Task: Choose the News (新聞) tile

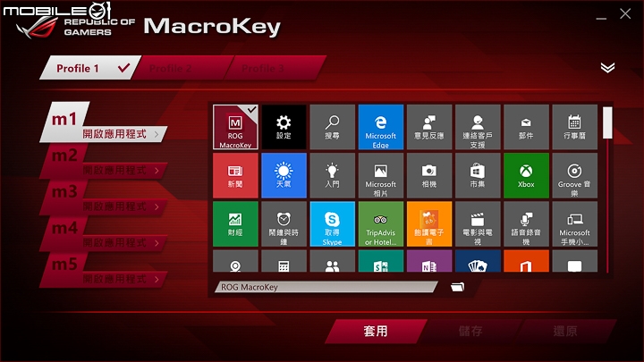Action: (x=235, y=175)
